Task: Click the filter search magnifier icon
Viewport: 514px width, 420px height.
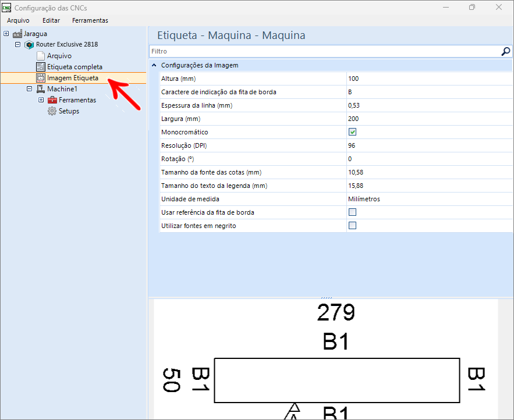Action: pos(505,51)
